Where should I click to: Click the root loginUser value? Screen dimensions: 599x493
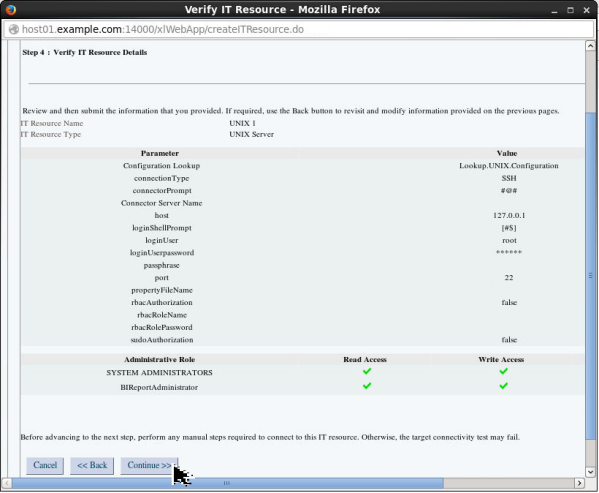point(509,241)
